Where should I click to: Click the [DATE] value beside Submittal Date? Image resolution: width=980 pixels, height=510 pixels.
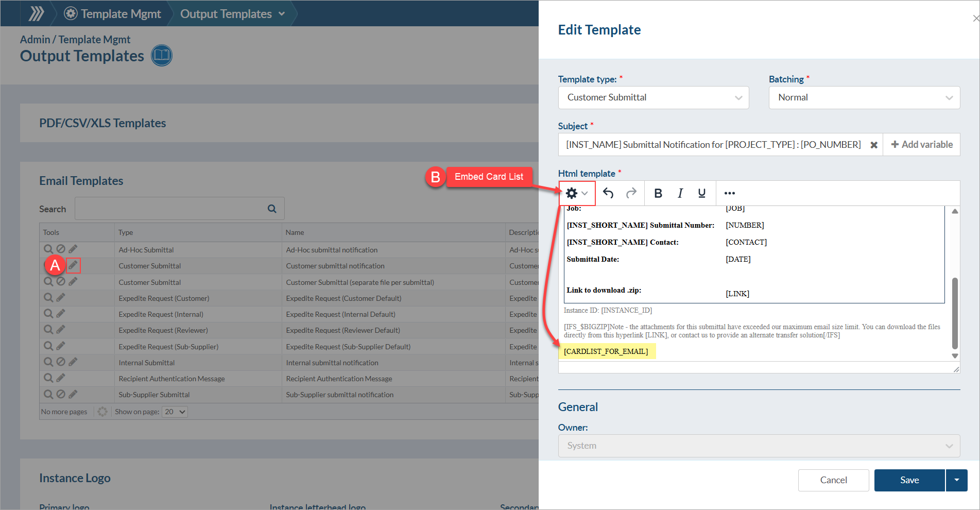coord(738,259)
